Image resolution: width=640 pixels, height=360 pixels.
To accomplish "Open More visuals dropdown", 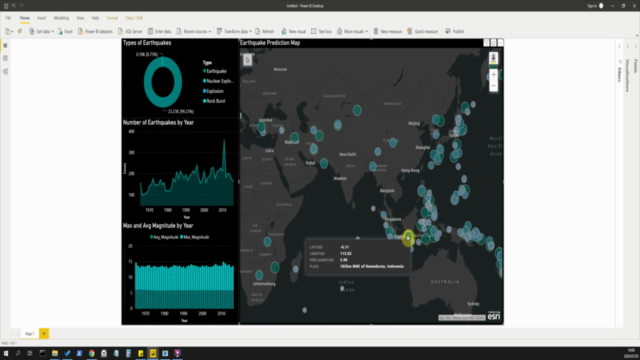I will point(352,31).
